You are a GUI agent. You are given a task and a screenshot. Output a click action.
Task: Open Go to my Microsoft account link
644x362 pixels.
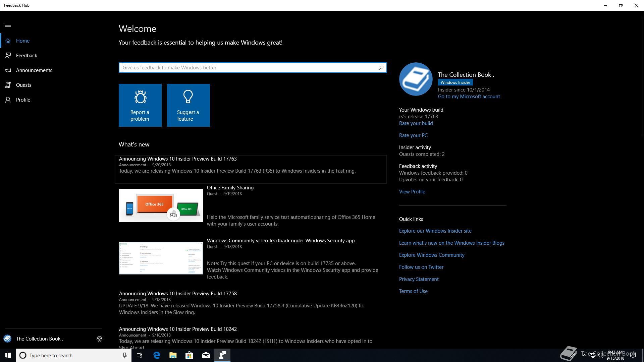[469, 97]
